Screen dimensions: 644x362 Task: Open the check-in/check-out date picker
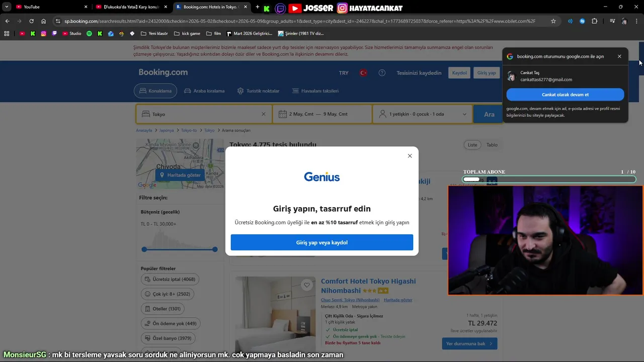pyautogui.click(x=323, y=114)
